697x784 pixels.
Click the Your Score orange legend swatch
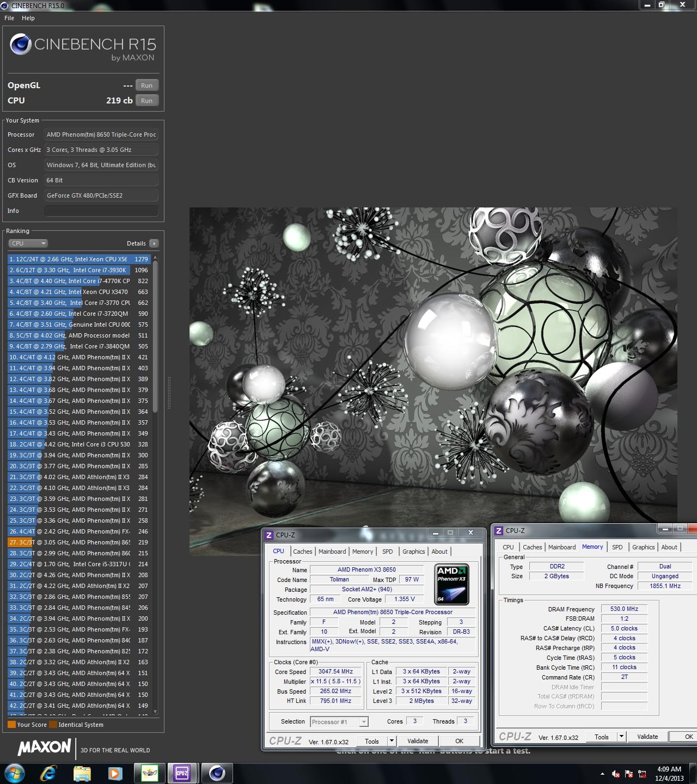click(11, 725)
